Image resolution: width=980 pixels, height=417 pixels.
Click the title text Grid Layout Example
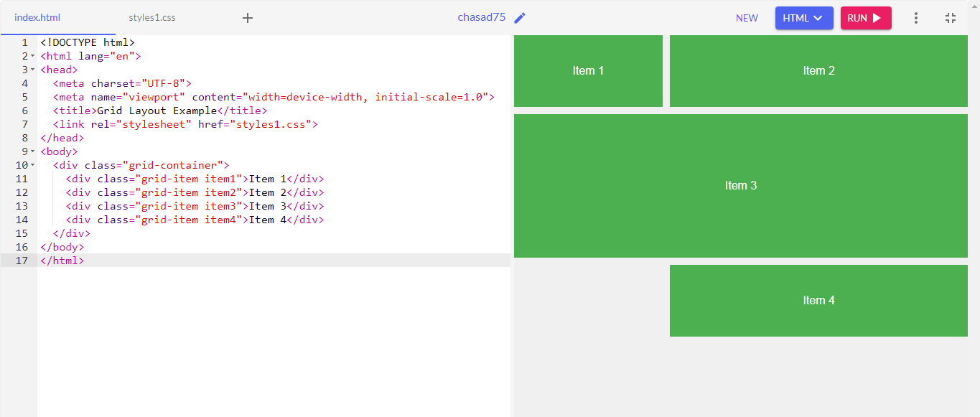tap(157, 111)
